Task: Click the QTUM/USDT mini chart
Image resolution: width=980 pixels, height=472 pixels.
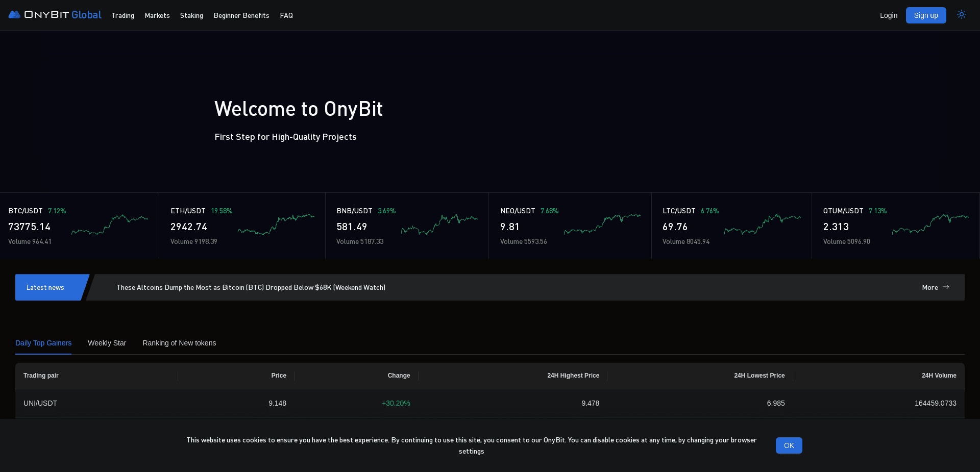Action: 930,225
